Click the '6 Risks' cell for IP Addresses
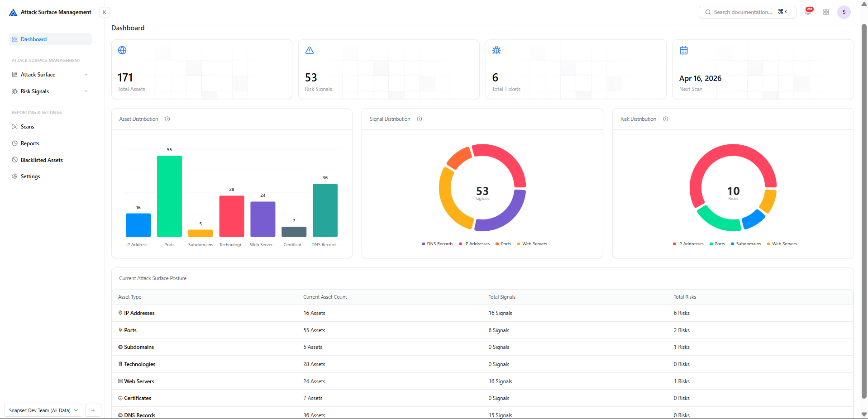This screenshot has width=868, height=419. coord(682,313)
